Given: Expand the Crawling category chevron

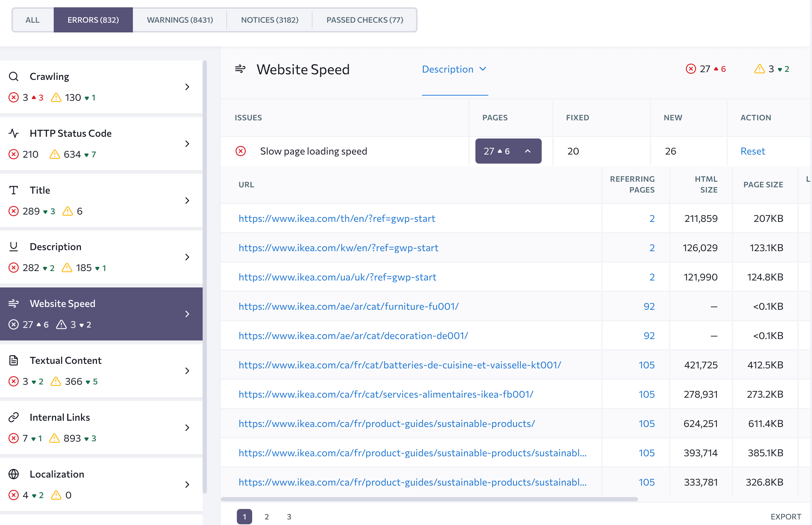Looking at the screenshot, I should point(187,87).
